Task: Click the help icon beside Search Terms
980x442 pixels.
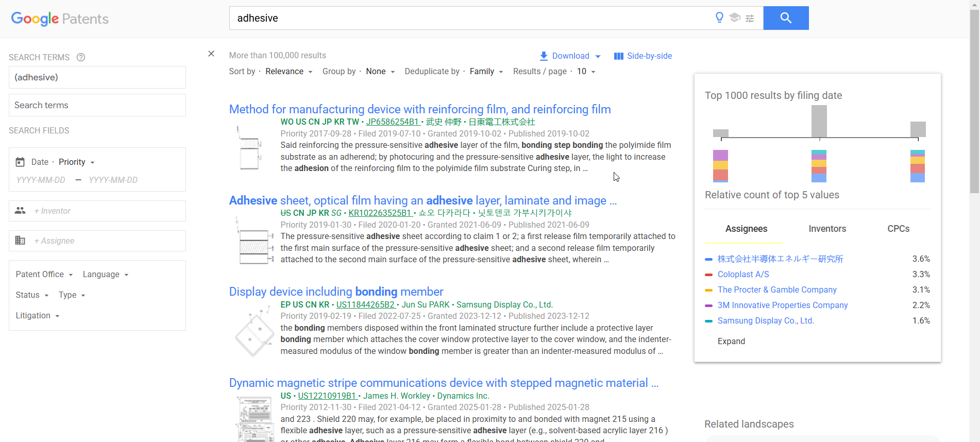Action: (x=81, y=57)
